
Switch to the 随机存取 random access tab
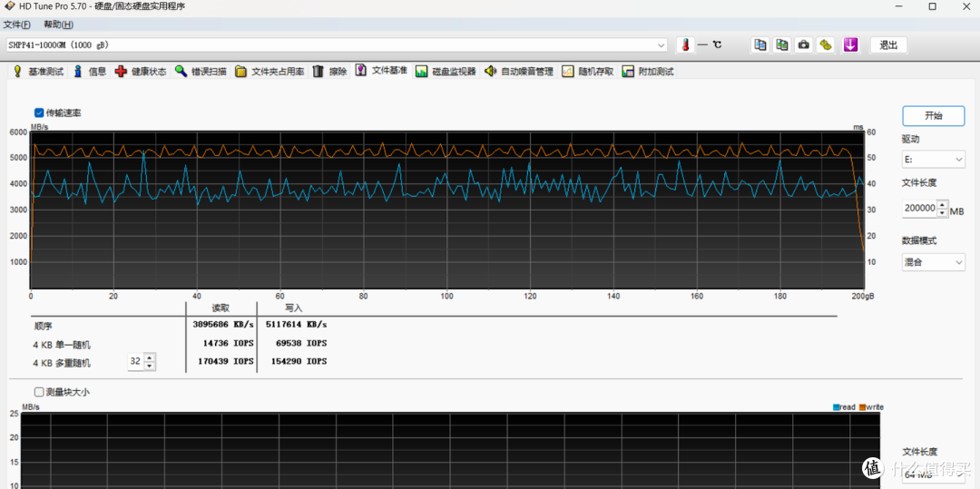click(x=588, y=71)
